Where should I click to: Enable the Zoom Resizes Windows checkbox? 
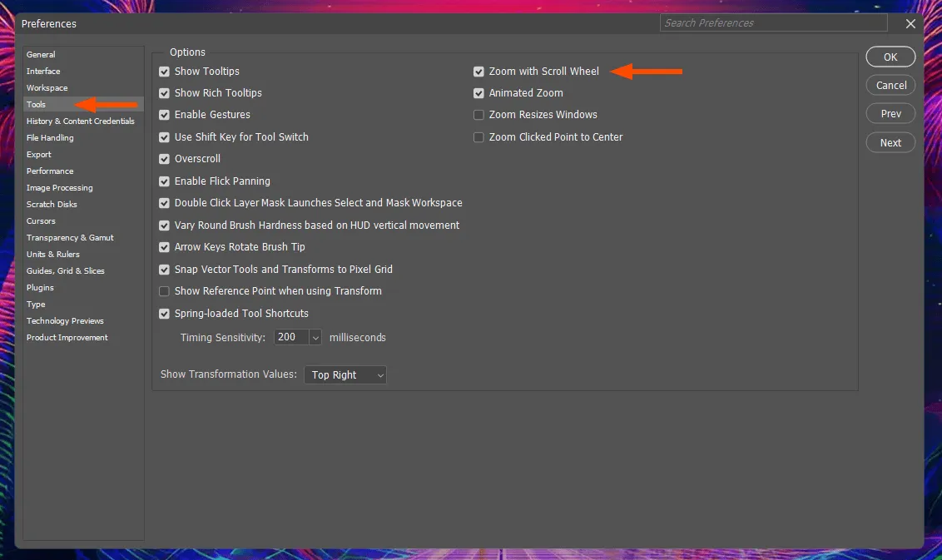click(x=478, y=115)
